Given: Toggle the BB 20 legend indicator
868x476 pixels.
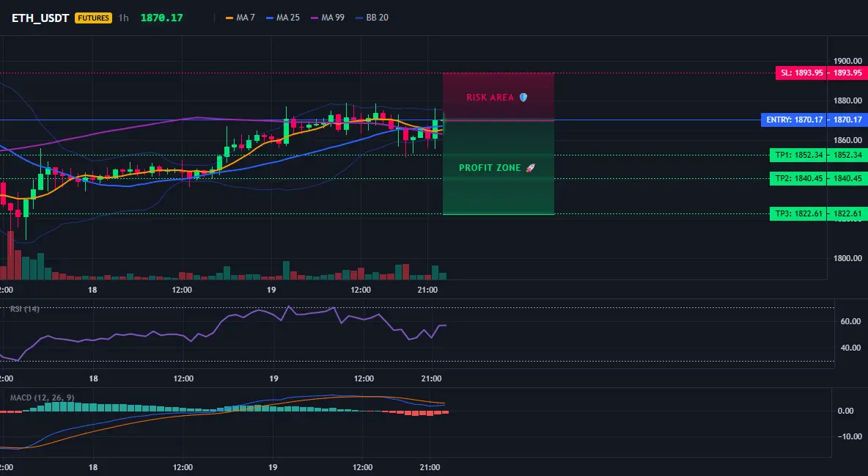Looking at the screenshot, I should (372, 18).
